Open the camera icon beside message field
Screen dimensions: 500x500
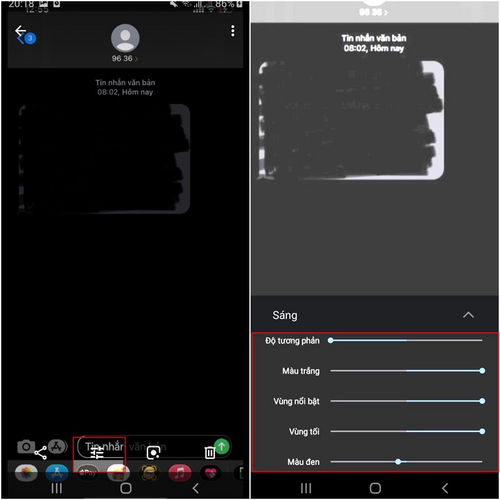pyautogui.click(x=26, y=446)
